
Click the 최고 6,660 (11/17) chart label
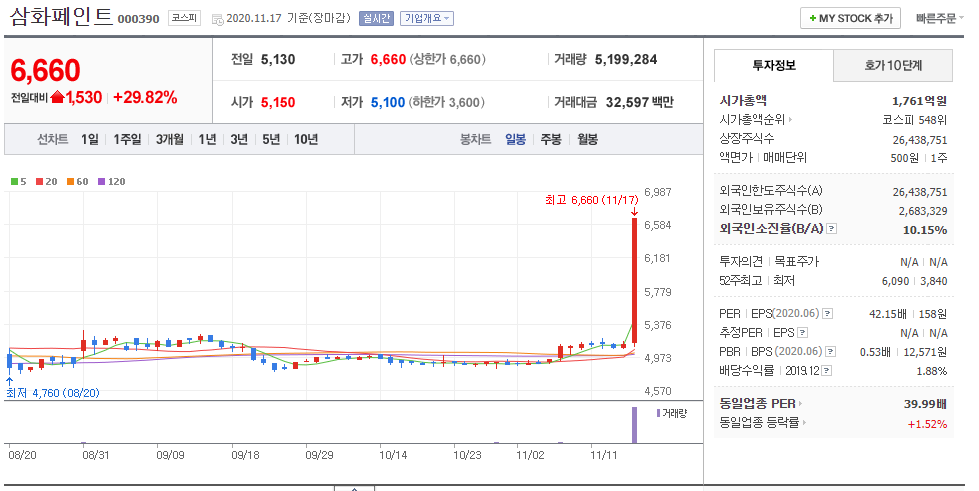pyautogui.click(x=592, y=200)
